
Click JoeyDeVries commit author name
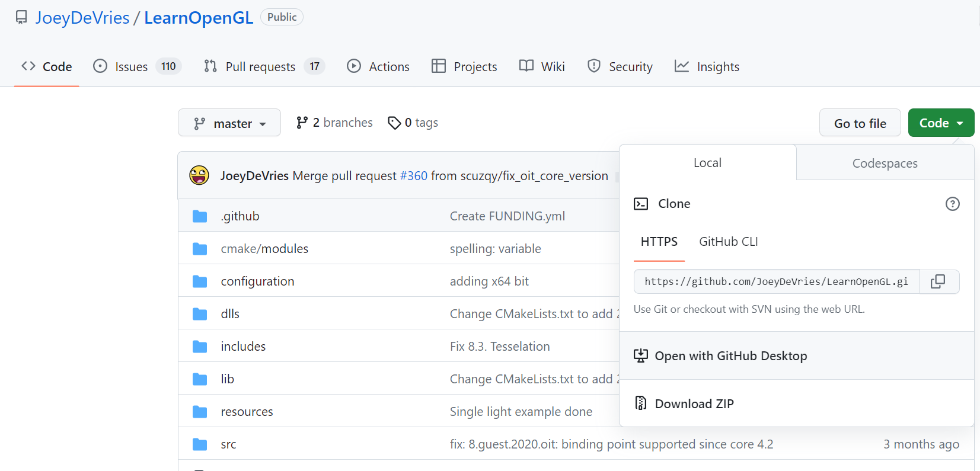[254, 176]
